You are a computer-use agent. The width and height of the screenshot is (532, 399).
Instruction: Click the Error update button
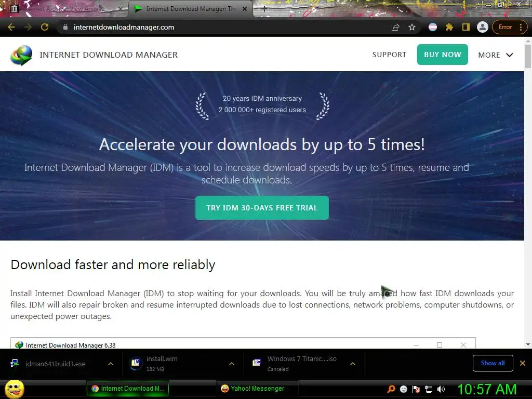pyautogui.click(x=505, y=27)
